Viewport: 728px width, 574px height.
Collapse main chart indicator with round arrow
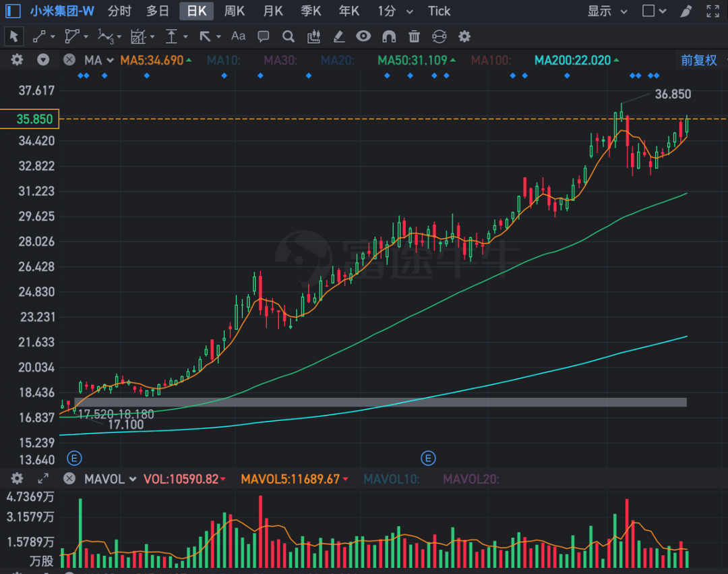click(43, 60)
